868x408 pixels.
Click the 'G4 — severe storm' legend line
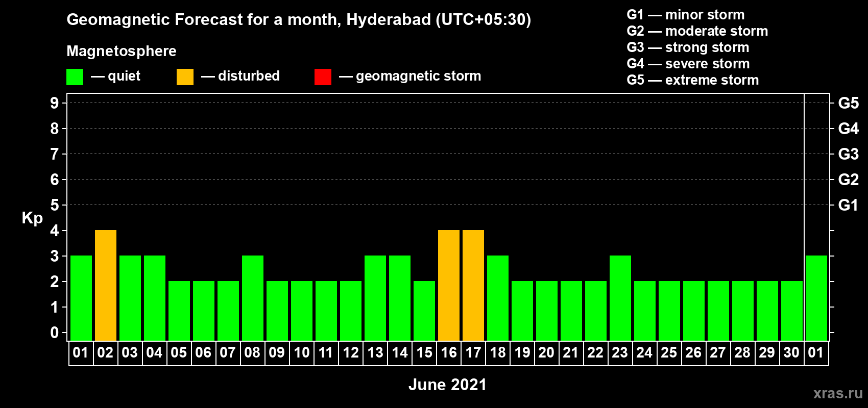(688, 64)
